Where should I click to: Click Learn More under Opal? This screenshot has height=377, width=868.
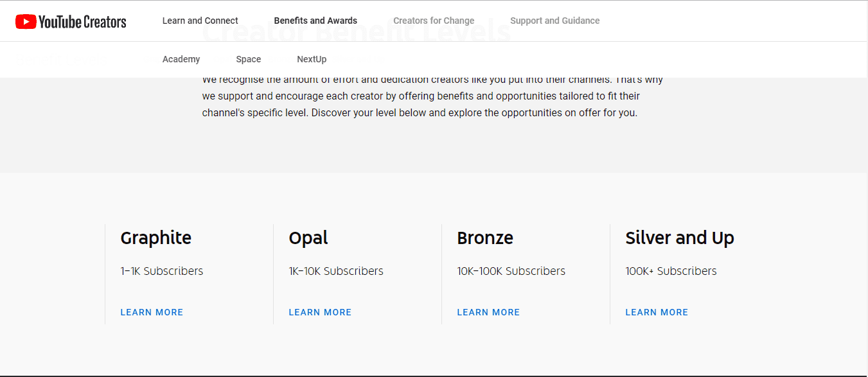(x=320, y=312)
